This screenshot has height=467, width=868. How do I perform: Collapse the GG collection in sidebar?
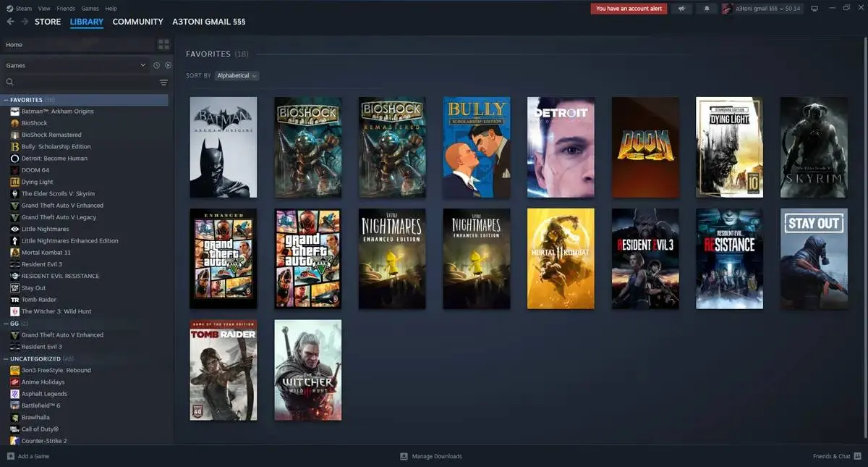point(7,323)
